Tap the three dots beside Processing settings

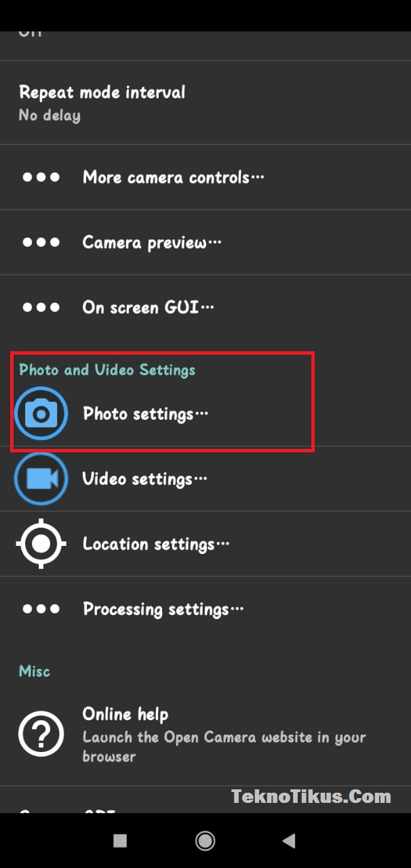(x=41, y=609)
